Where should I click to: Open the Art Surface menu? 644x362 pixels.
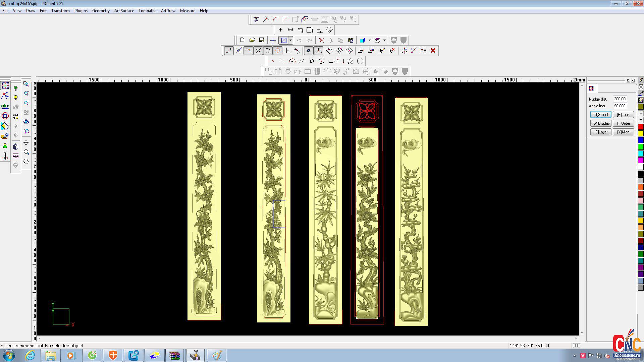pos(124,11)
